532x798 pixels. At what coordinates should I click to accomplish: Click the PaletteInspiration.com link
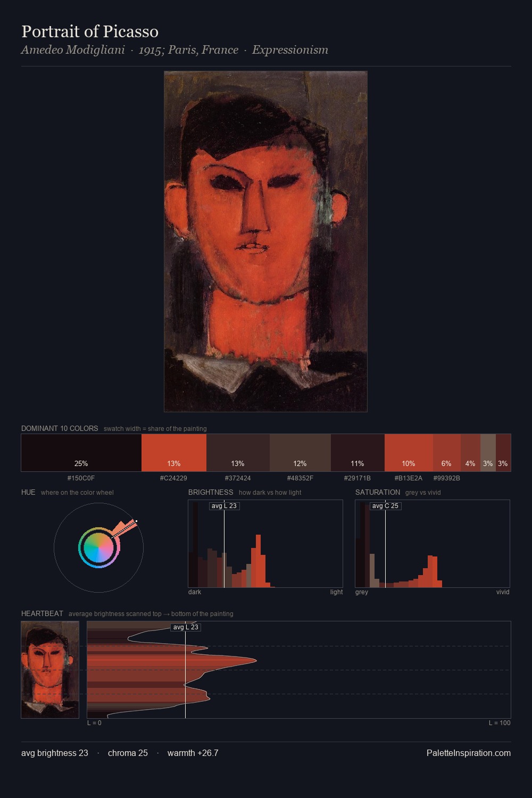(469, 753)
